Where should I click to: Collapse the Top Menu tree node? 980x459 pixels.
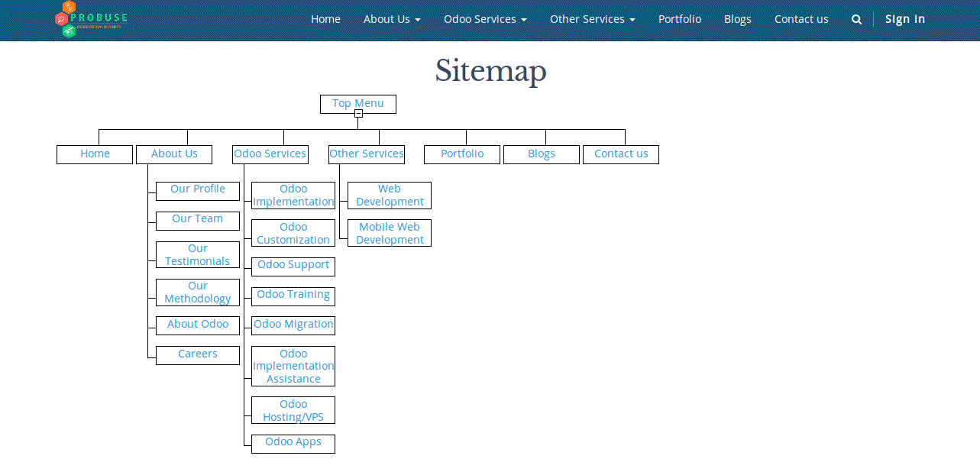[x=358, y=114]
